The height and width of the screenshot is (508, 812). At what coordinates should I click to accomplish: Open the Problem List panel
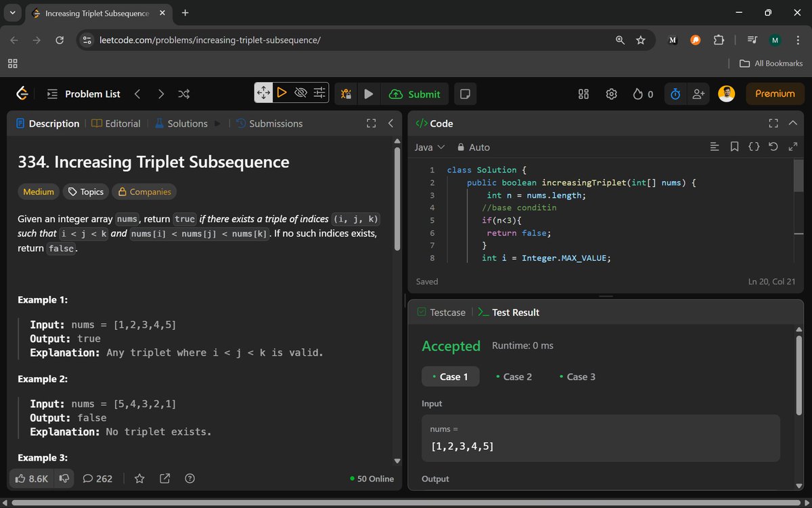[83, 94]
